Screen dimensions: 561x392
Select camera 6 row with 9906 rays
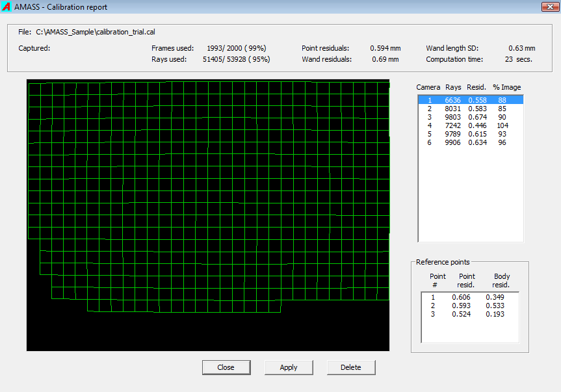(471, 142)
